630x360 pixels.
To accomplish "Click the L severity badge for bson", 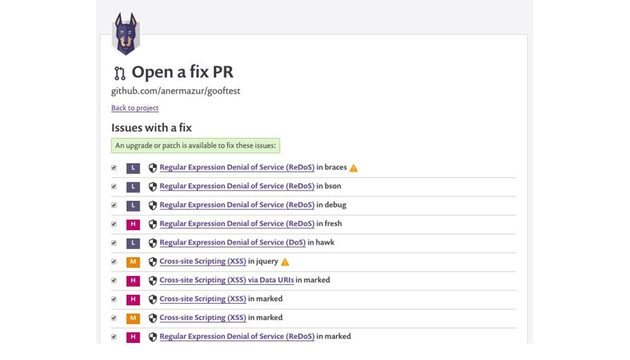I will (133, 187).
